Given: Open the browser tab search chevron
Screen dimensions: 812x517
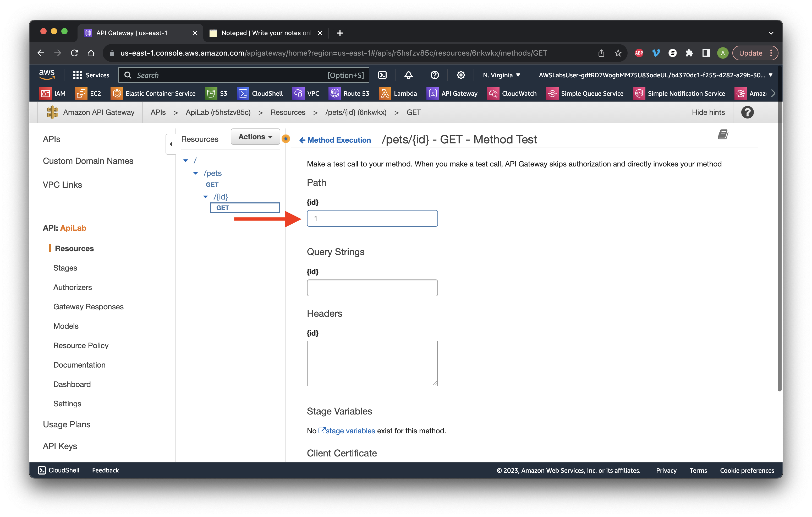Looking at the screenshot, I should (771, 33).
